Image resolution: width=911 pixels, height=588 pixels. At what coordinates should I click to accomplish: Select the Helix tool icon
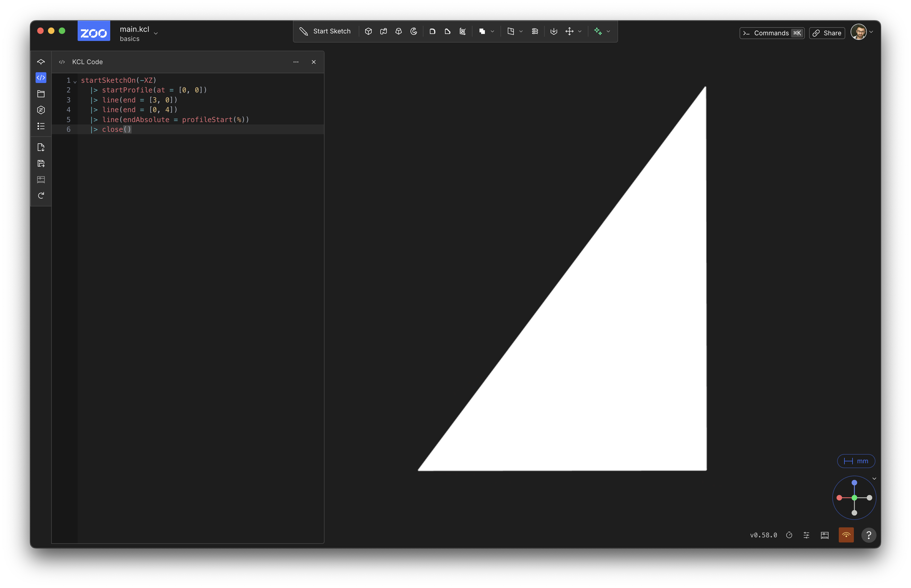(x=535, y=31)
